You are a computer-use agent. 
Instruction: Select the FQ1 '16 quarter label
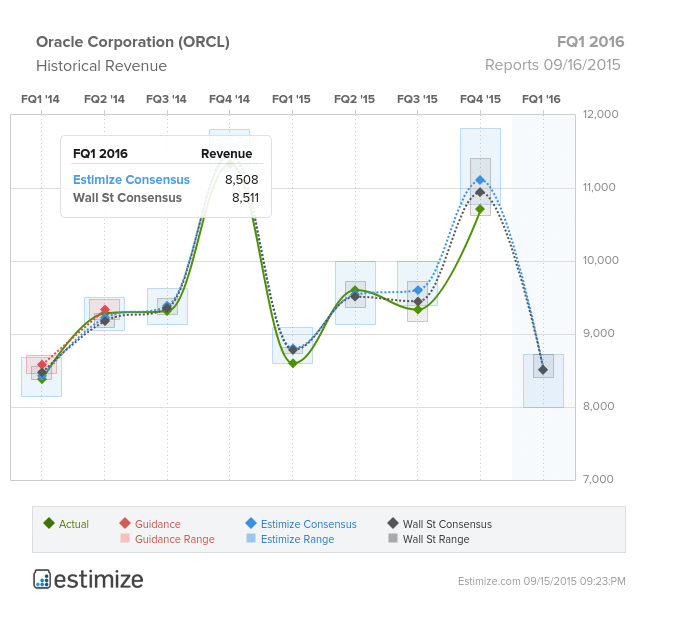coord(541,99)
